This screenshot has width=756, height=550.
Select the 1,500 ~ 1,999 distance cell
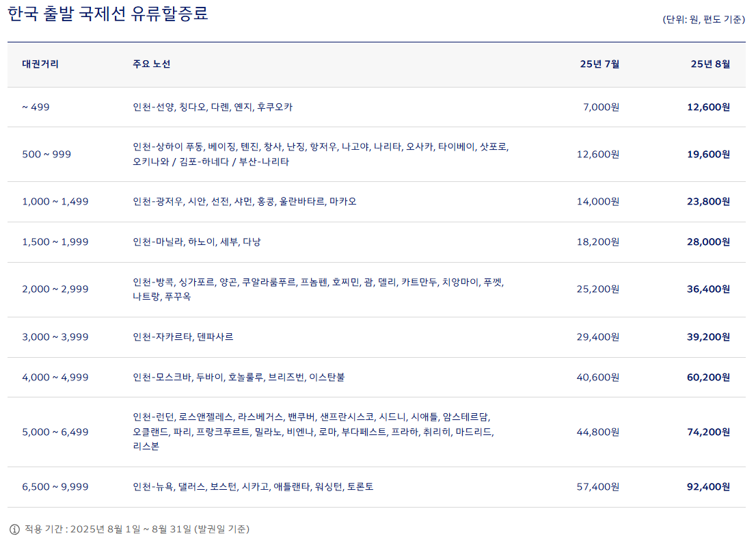tap(55, 242)
